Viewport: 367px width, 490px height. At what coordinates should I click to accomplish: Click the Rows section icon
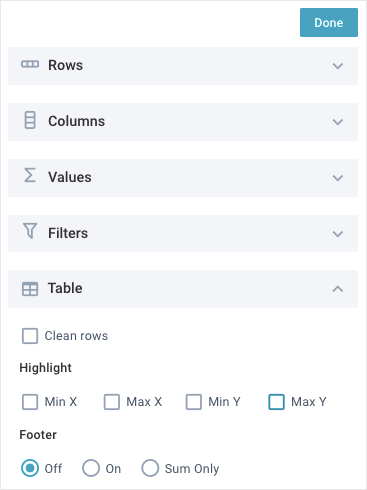(30, 64)
